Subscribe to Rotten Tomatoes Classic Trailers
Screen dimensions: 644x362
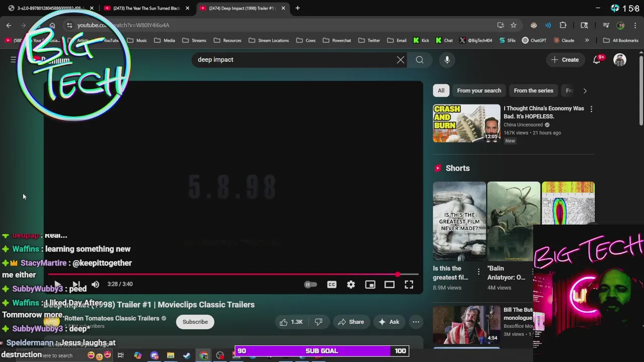[195, 322]
